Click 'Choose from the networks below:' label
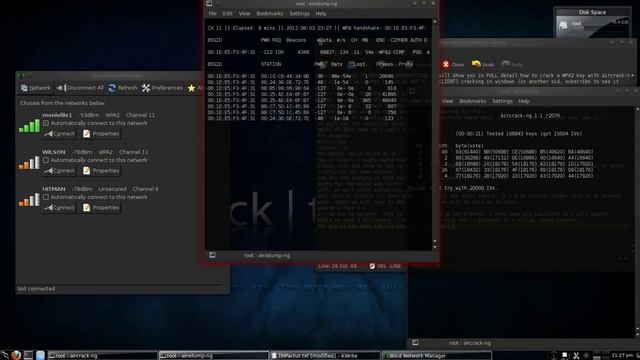This screenshot has height=360, width=640. coord(63,103)
